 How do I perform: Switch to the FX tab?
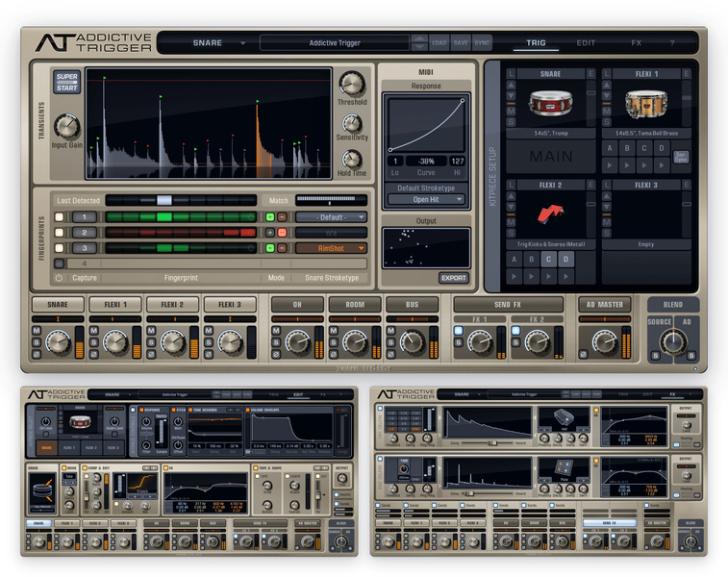coord(636,42)
